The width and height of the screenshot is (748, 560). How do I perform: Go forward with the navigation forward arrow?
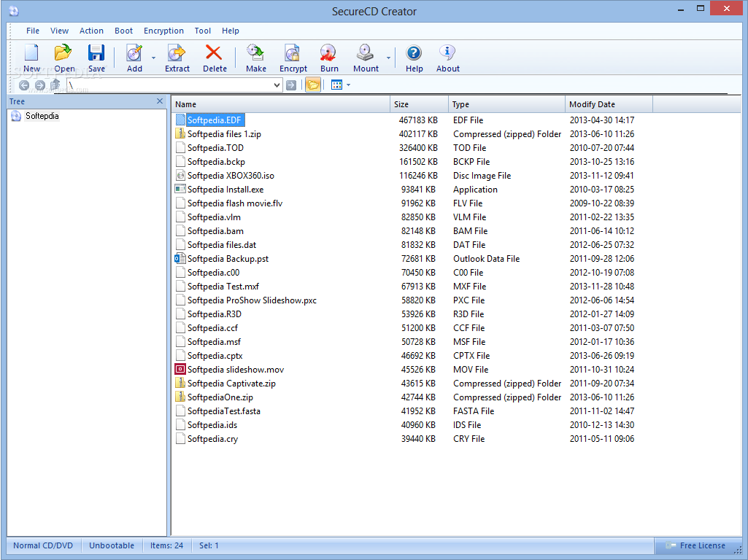[x=40, y=85]
